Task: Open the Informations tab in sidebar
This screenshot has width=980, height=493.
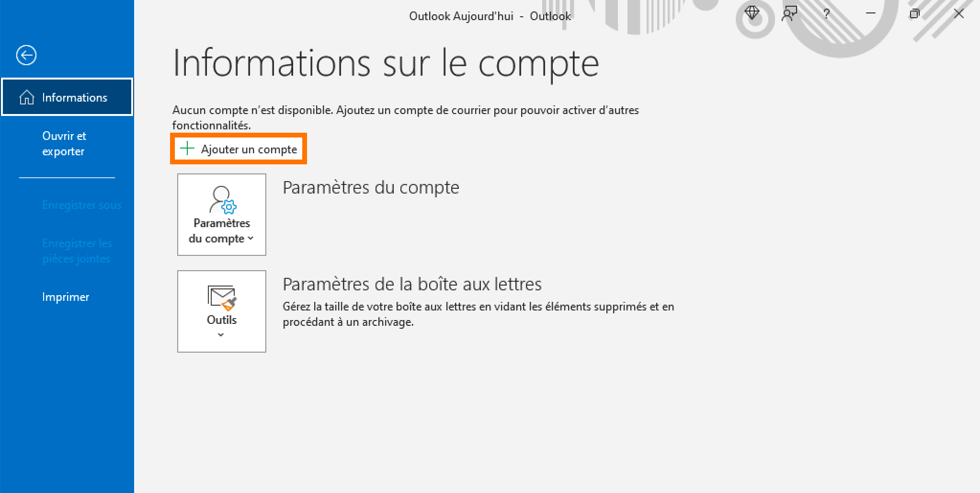Action: coord(67,97)
